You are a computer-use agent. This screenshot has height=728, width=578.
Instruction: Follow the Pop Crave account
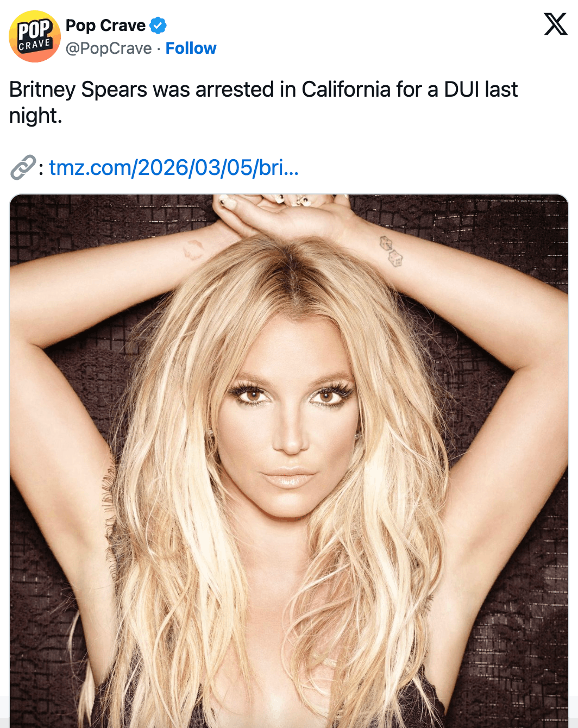point(191,48)
